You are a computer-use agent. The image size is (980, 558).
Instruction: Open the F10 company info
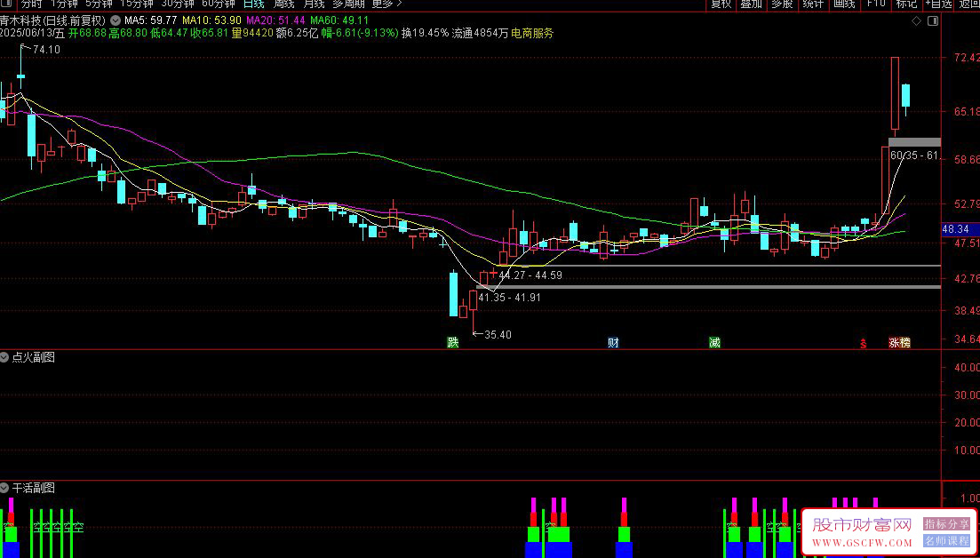click(x=876, y=4)
